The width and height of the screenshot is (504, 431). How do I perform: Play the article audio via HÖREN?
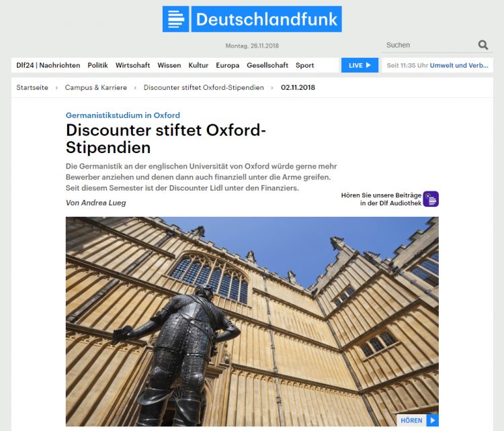(417, 420)
